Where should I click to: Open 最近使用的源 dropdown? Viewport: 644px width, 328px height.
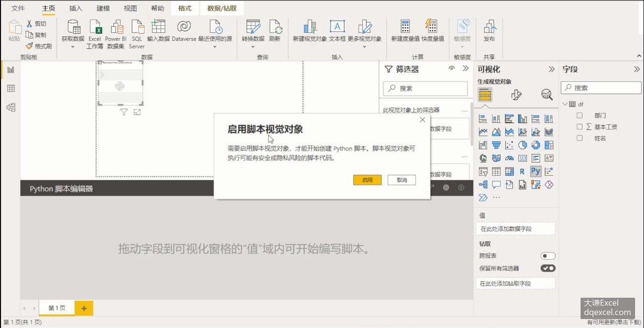click(x=215, y=47)
